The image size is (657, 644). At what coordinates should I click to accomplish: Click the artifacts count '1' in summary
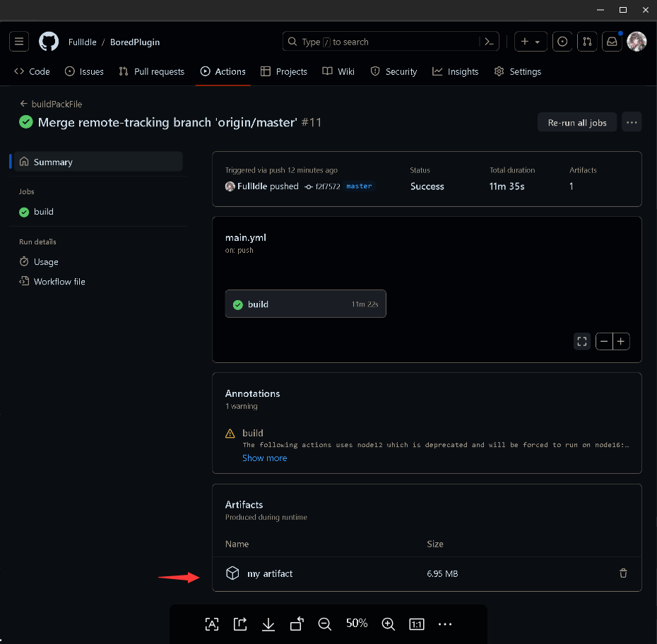click(571, 186)
